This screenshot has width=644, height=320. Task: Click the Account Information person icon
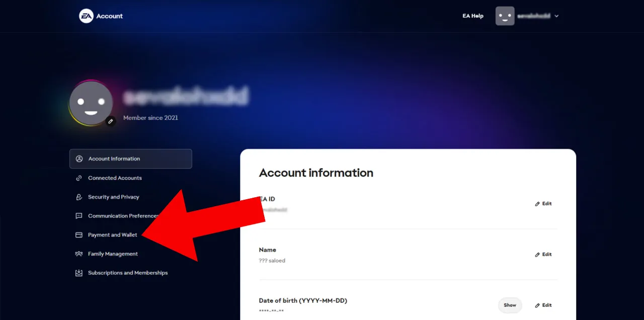tap(79, 159)
